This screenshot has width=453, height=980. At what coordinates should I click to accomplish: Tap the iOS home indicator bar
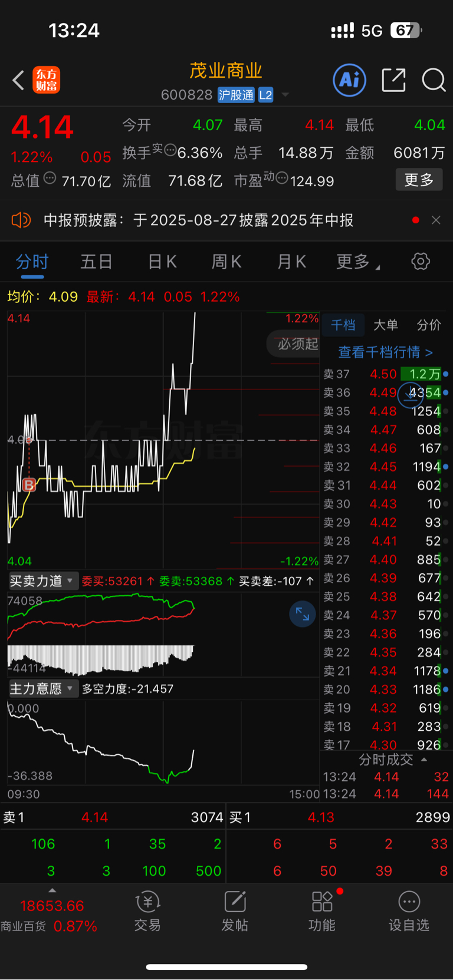pos(226,967)
